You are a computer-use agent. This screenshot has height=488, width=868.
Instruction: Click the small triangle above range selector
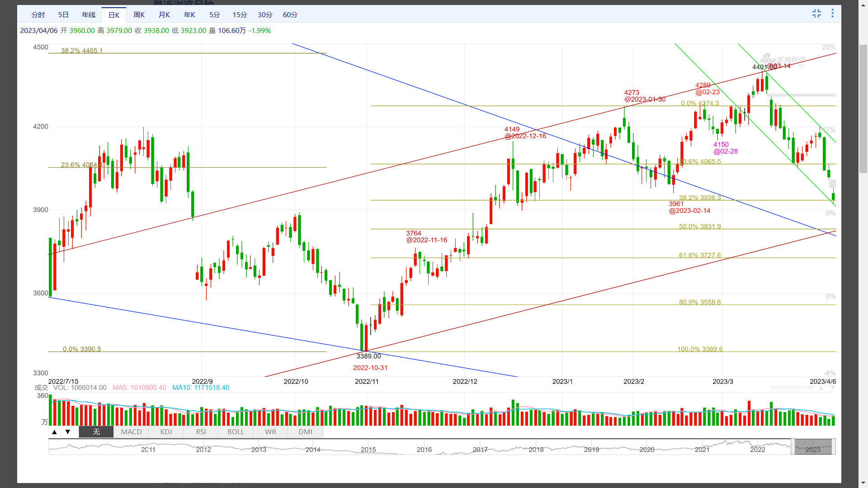coord(821,388)
